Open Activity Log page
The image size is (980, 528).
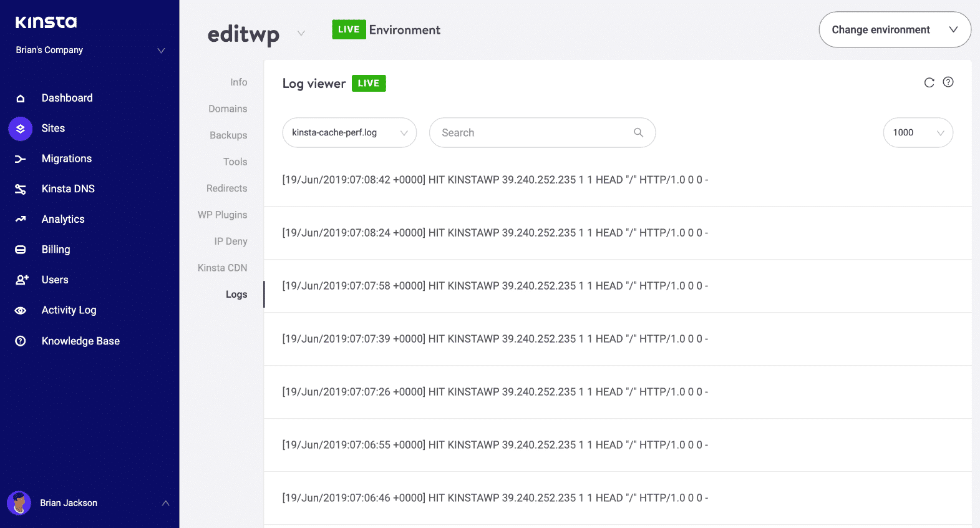click(x=69, y=310)
